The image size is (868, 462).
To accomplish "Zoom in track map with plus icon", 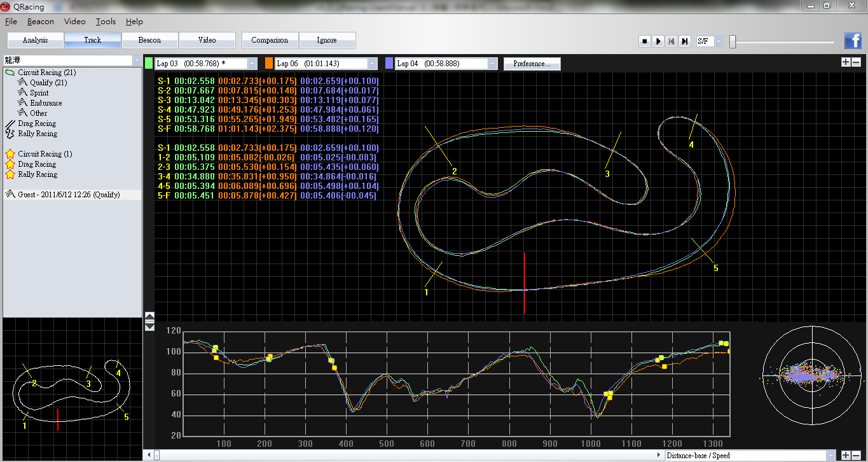I will (846, 62).
